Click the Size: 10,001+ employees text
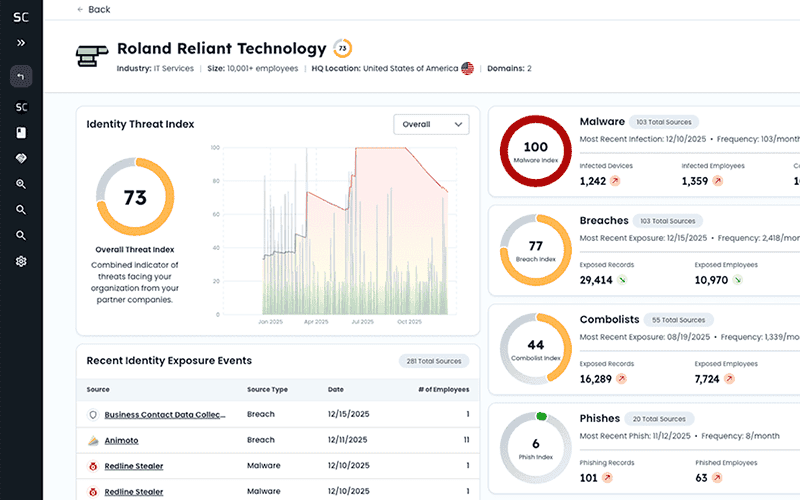The image size is (800, 500). coord(253,68)
